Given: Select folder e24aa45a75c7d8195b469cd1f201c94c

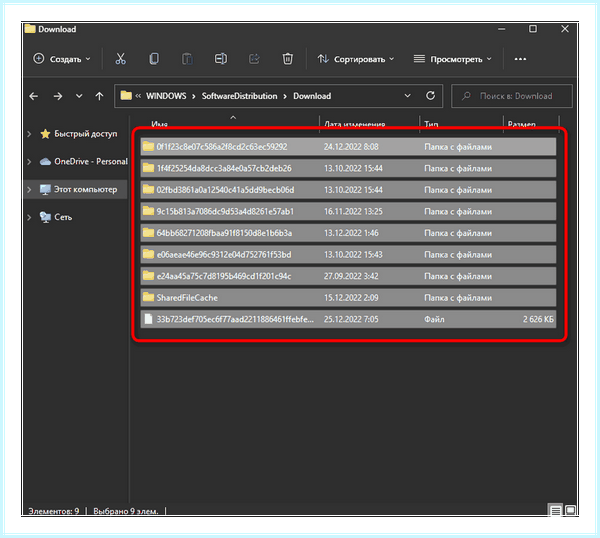Looking at the screenshot, I should click(348, 276).
